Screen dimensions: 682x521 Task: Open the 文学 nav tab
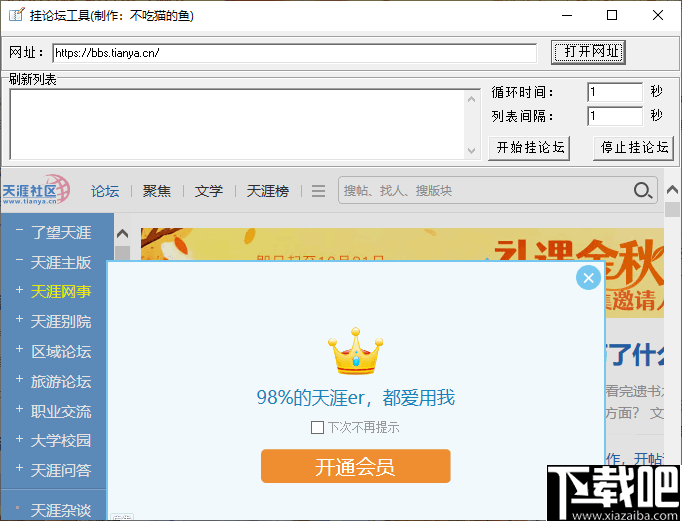click(209, 191)
